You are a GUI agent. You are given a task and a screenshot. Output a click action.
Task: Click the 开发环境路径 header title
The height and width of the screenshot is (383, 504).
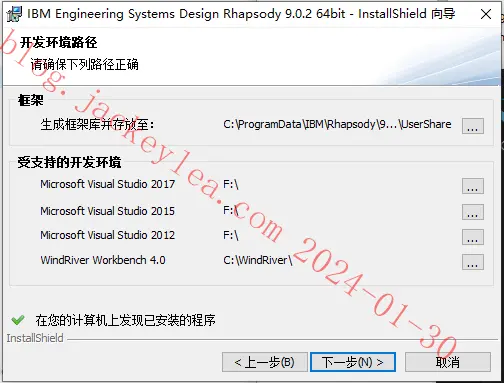tap(58, 42)
